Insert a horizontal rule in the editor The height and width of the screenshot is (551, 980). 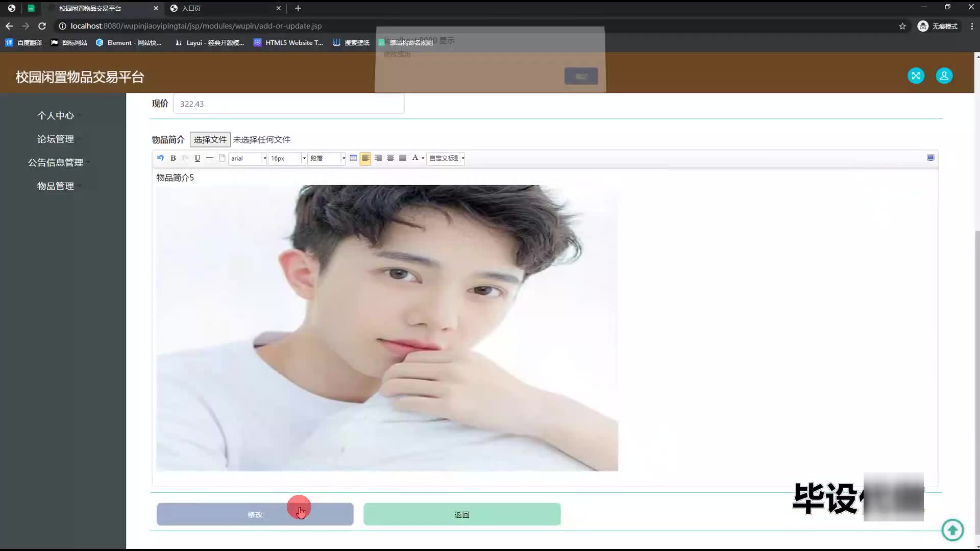coord(210,158)
